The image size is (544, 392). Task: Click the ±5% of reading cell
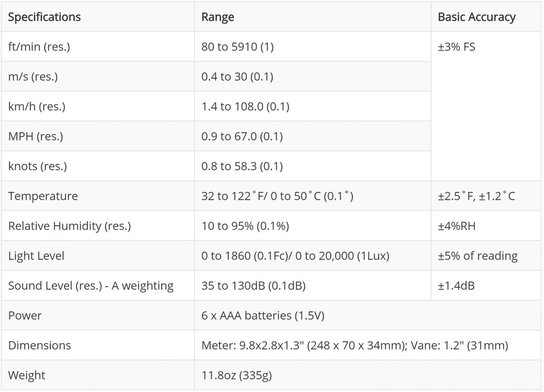(x=477, y=256)
